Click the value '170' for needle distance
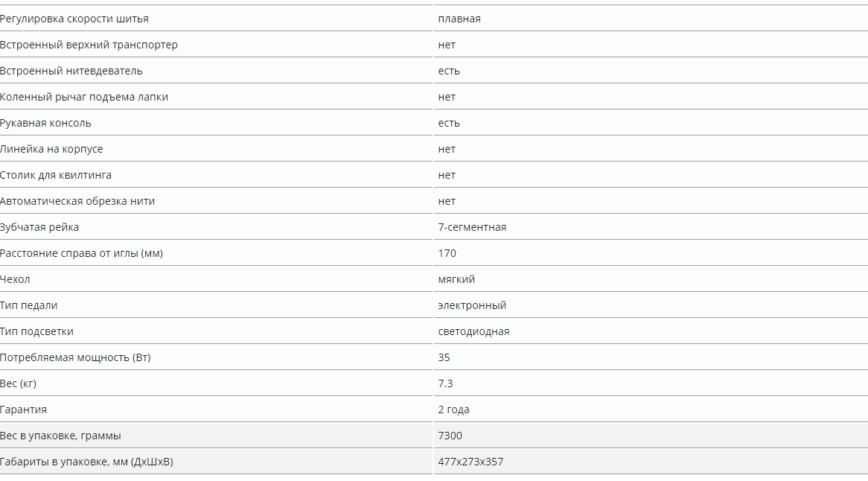 tap(447, 253)
